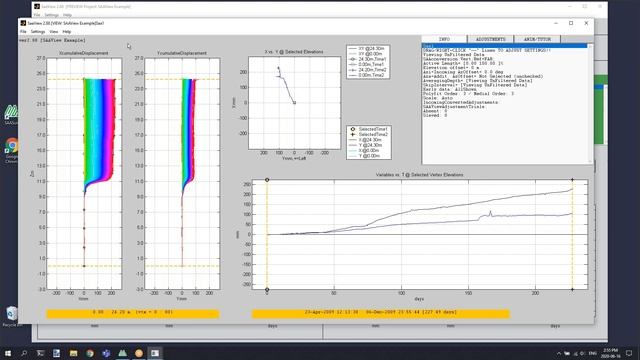Screen dimensions: 640x360
Task: Switch to the INFO tab
Action: pyautogui.click(x=444, y=39)
